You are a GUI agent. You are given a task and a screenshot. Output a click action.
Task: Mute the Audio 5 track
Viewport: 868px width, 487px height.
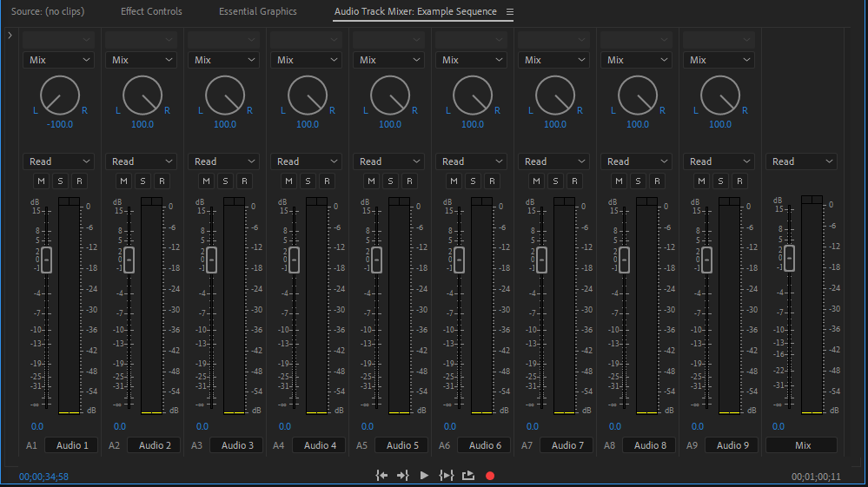click(x=372, y=181)
